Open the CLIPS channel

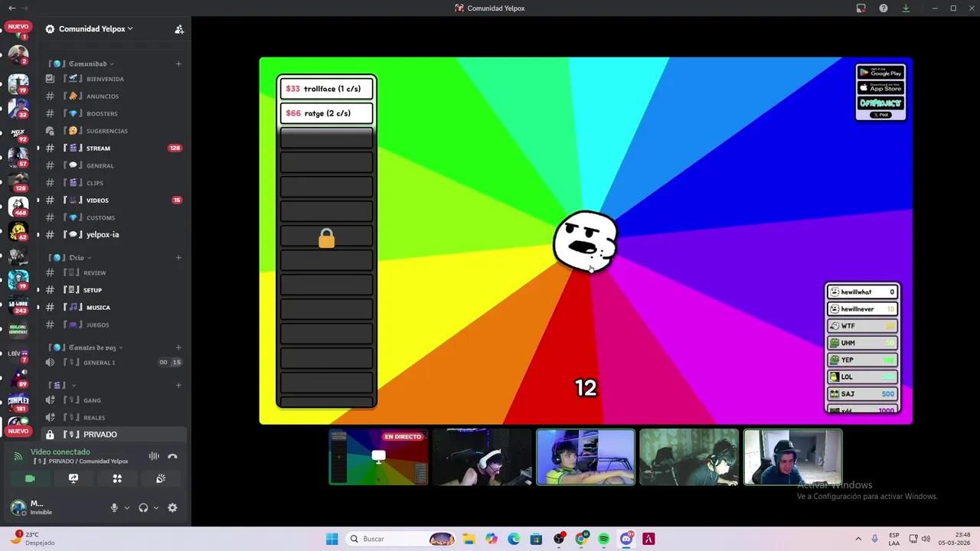point(113,183)
